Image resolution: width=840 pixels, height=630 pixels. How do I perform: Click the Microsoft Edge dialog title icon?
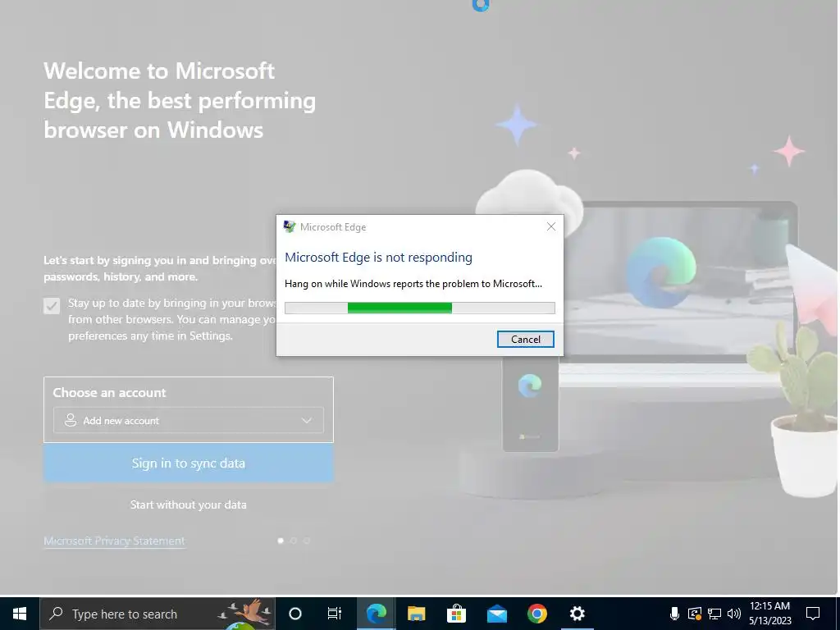(x=290, y=226)
